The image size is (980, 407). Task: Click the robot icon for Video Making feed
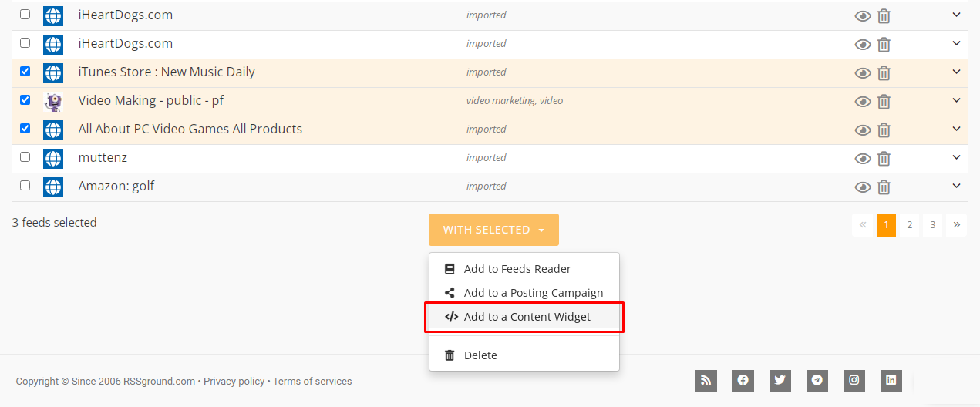pos(53,102)
